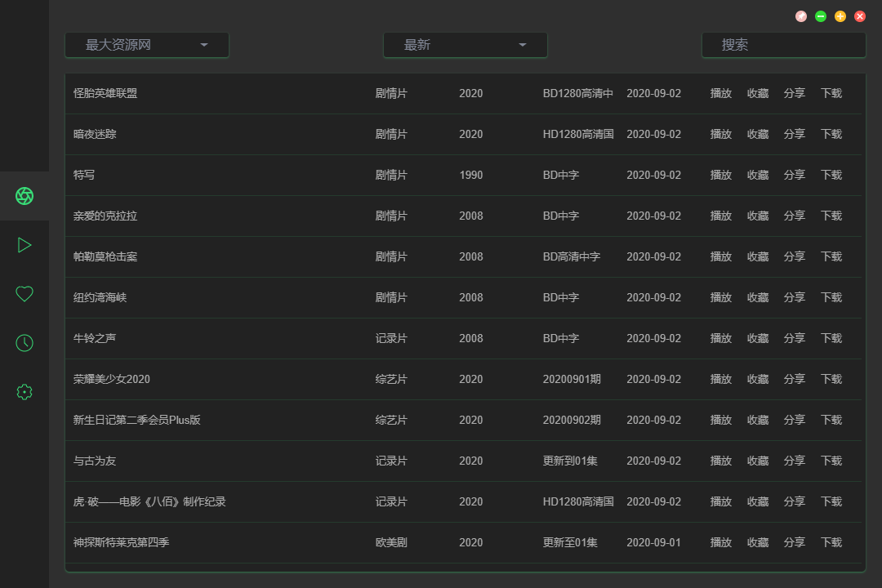This screenshot has width=882, height=588.
Task: Open favorites via the heart sidebar icon
Action: point(24,294)
